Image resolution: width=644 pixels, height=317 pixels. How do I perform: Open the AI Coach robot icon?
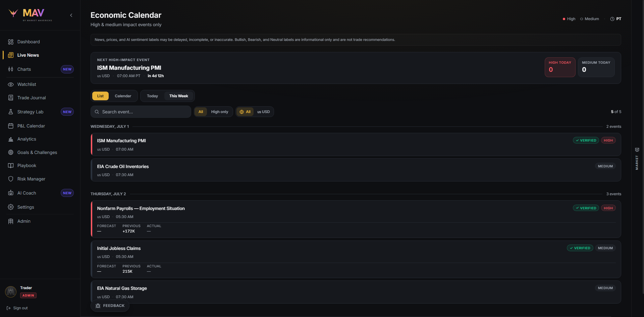pos(11,193)
